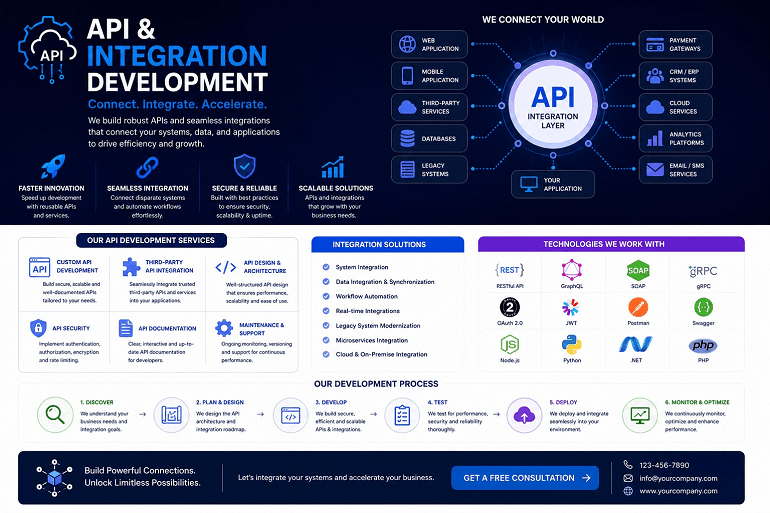Select the OAuth 2.0 logo
The image size is (770, 513).
click(510, 308)
